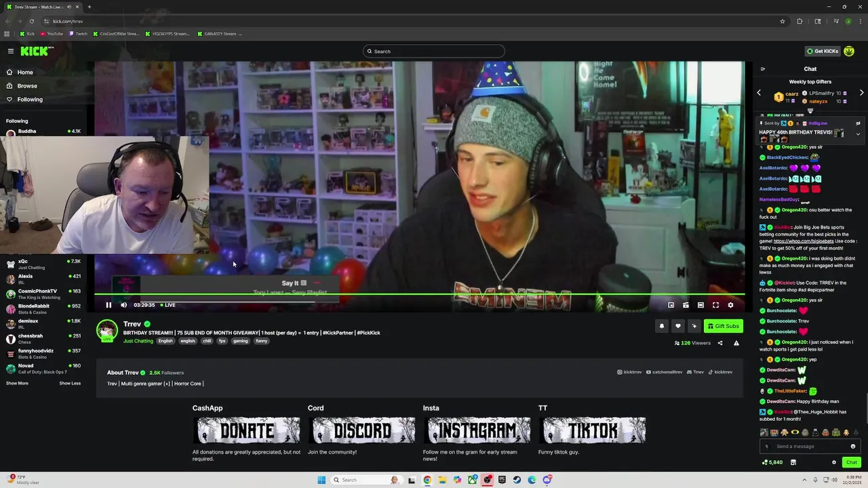Click the Windows Start button
868x488 pixels.
coord(321,480)
